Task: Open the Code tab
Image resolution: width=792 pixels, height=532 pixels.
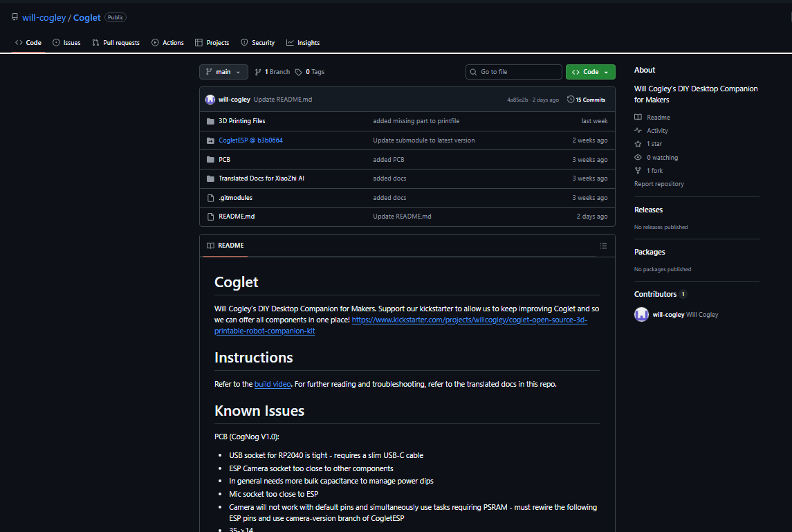Action: (x=28, y=43)
